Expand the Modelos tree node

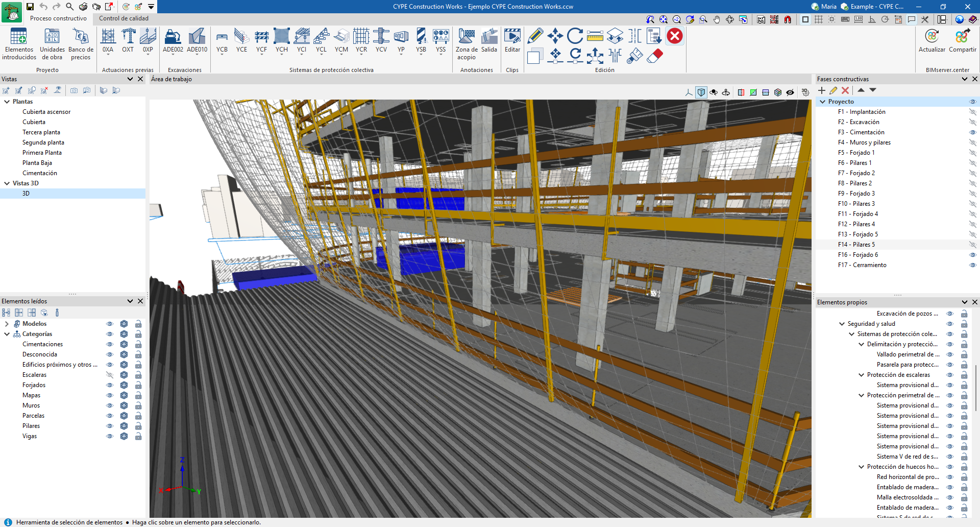[7, 324]
